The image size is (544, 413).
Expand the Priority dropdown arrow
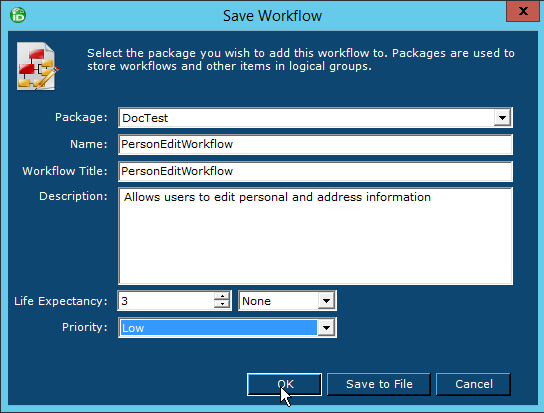pyautogui.click(x=326, y=328)
